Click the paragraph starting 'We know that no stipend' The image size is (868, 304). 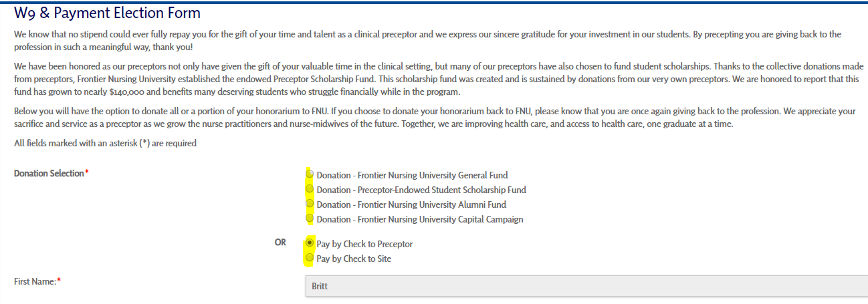tap(428, 40)
